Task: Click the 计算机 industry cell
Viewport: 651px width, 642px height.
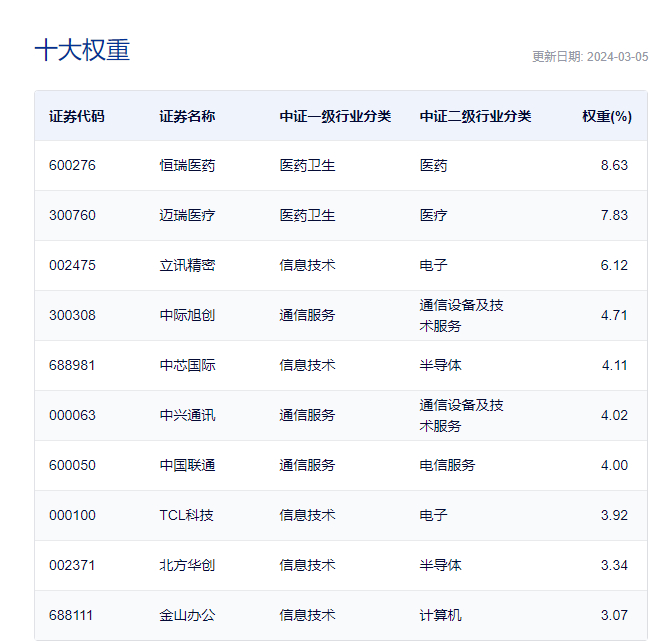Action: [x=441, y=615]
